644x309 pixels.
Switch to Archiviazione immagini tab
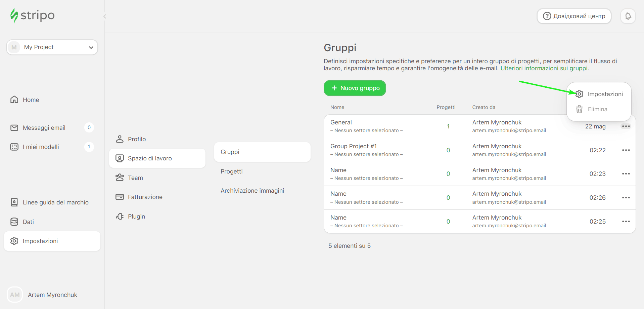click(x=252, y=191)
